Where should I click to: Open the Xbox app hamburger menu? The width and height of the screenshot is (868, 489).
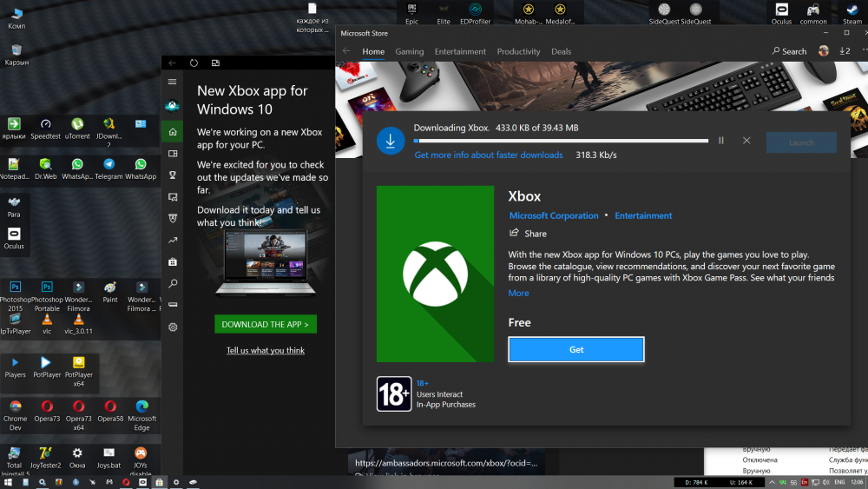point(173,82)
